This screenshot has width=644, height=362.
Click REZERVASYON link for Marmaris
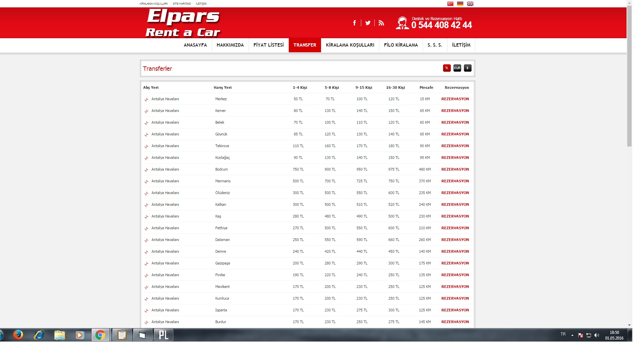[455, 181]
